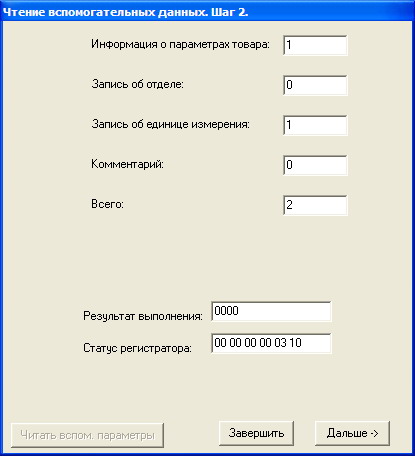Select the Запись об отделе input box
The height and width of the screenshot is (456, 415).
pyautogui.click(x=315, y=85)
